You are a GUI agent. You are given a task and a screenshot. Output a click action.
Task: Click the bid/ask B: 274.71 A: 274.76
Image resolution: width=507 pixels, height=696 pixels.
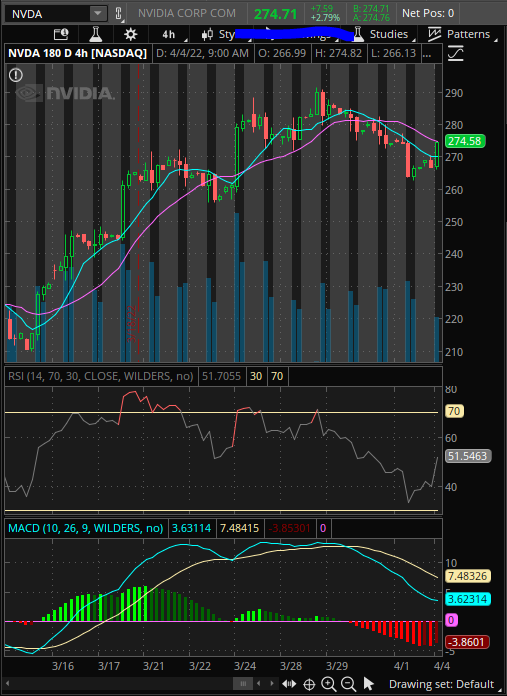[x=371, y=13]
